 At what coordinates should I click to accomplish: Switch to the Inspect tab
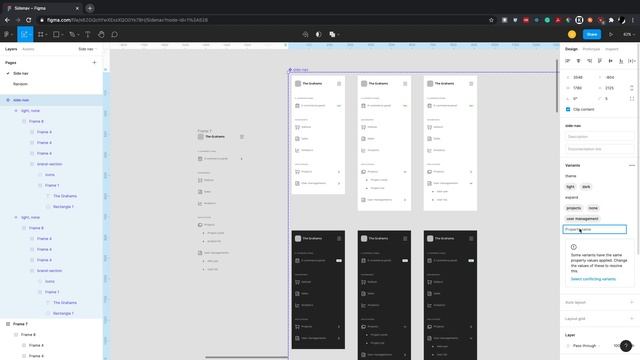coord(611,49)
